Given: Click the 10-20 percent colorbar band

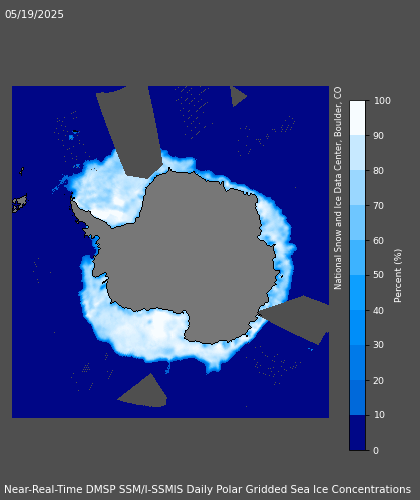Looking at the screenshot, I should (357, 398).
